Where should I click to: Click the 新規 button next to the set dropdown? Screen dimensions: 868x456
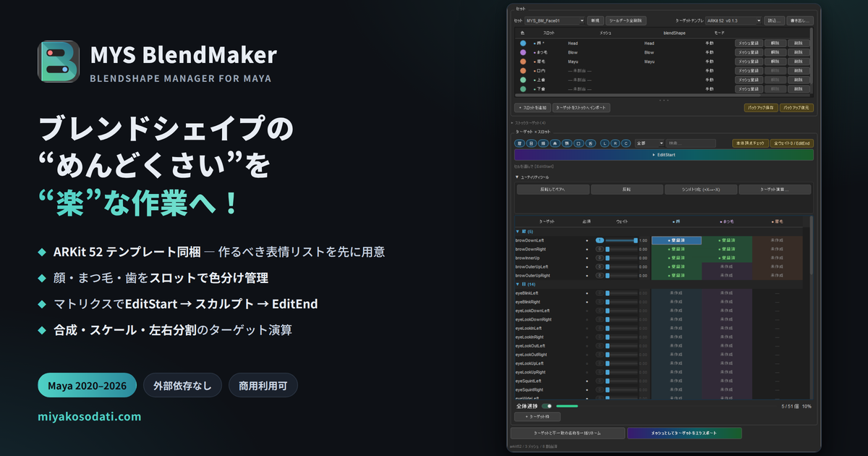click(x=596, y=20)
